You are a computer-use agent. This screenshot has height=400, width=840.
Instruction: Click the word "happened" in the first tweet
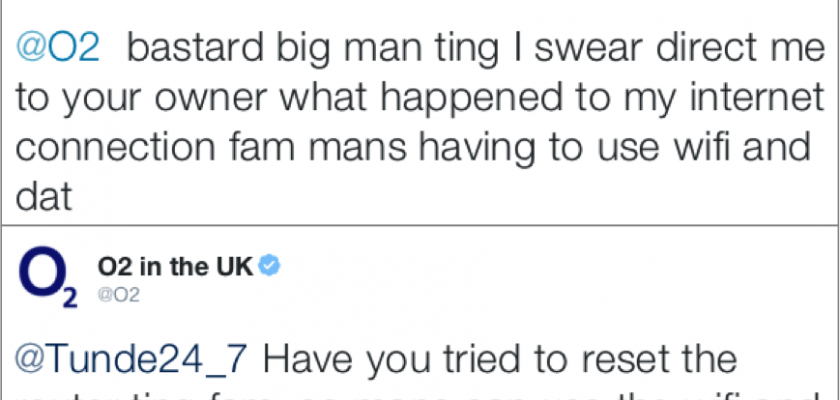click(437, 99)
